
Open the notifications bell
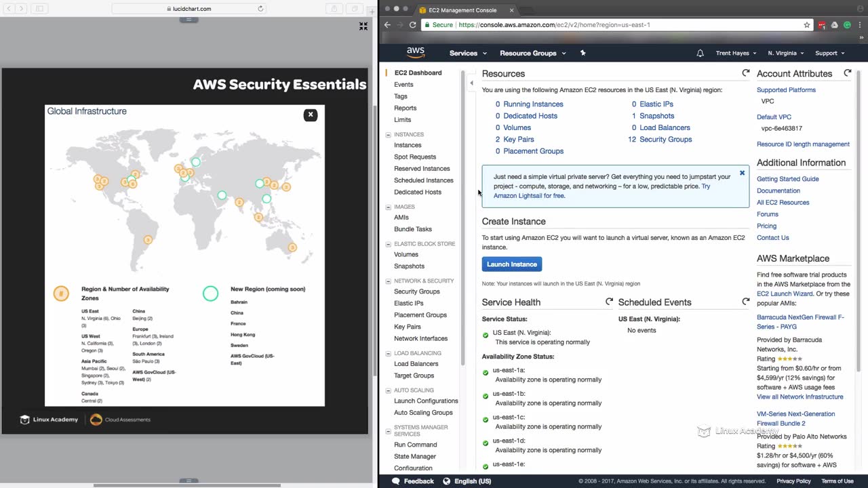click(x=700, y=53)
